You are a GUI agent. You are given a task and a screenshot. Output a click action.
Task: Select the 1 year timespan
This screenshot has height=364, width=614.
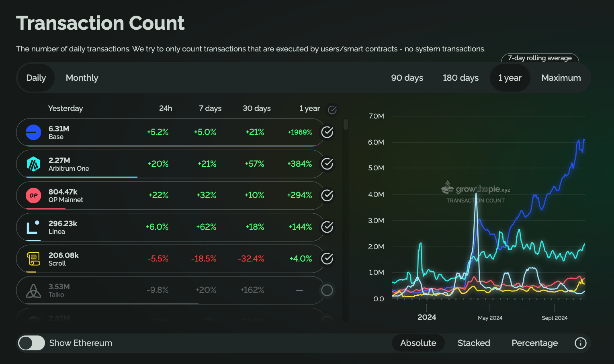point(510,78)
